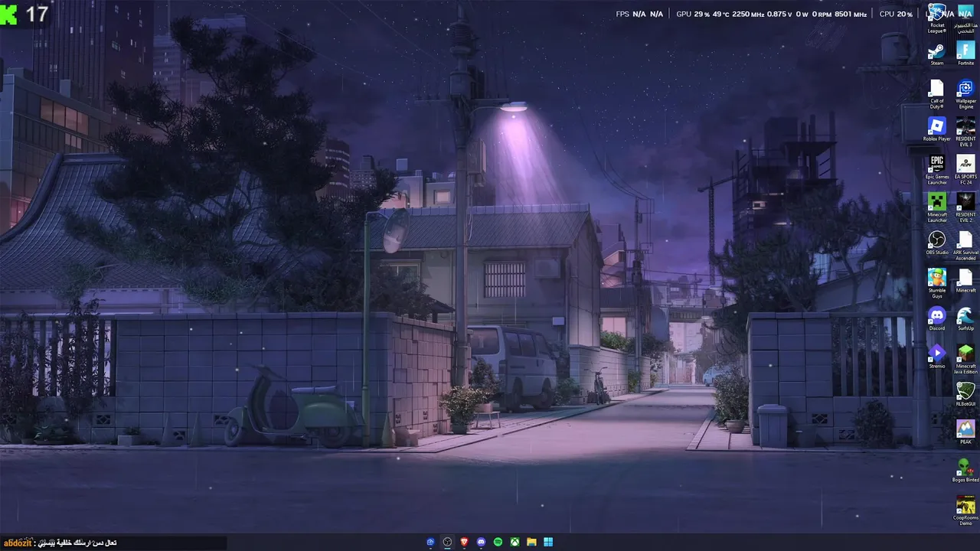Viewport: 980px width, 551px height.
Task: Launch CoopRooms Demo desktop shortcut
Action: pos(965,510)
